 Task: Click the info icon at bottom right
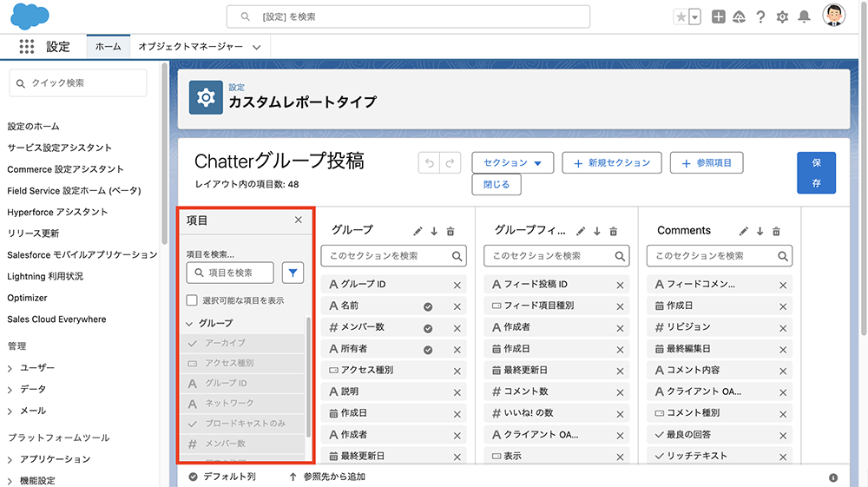coord(833,477)
